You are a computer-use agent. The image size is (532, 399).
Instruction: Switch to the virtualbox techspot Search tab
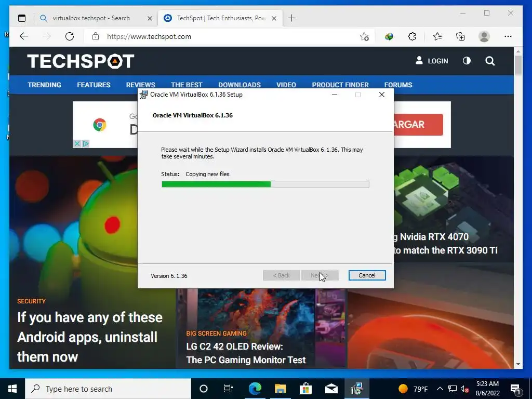point(96,18)
